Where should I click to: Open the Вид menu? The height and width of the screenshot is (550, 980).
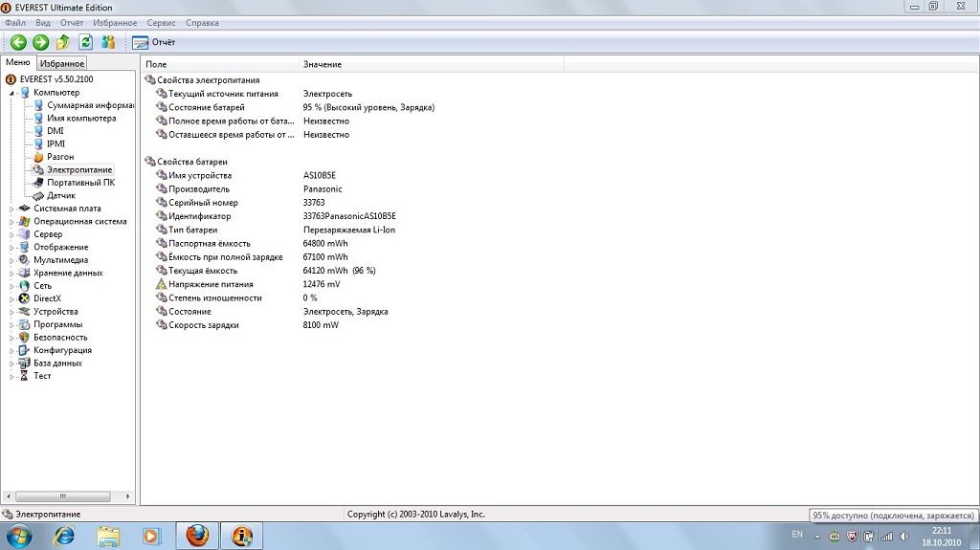(x=43, y=23)
